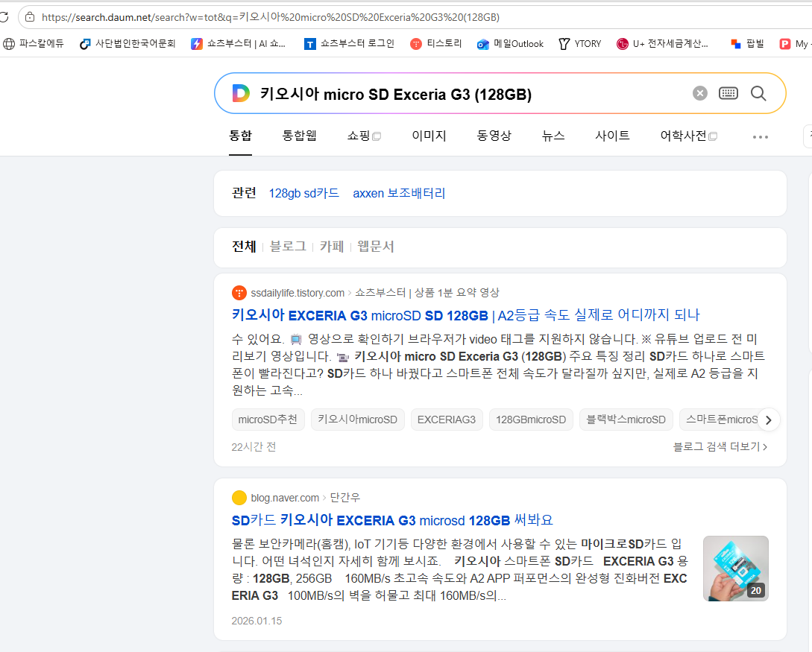Click first result description snippet
This screenshot has width=812, height=652.
click(x=498, y=365)
